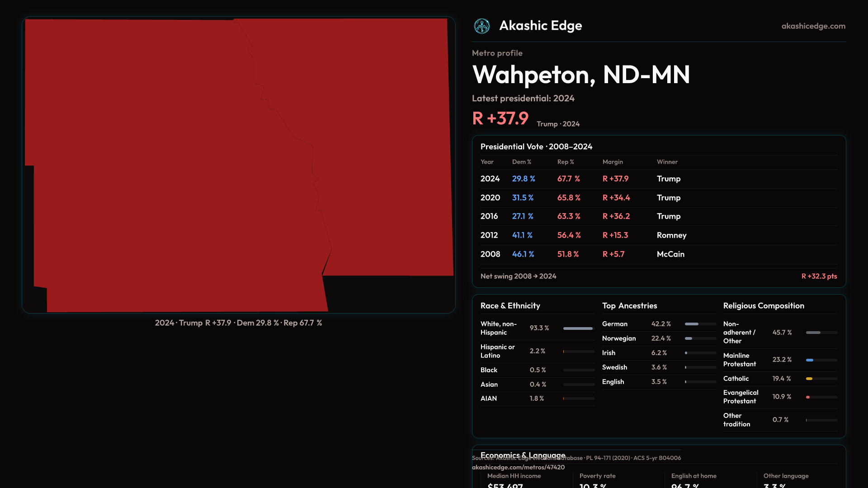Click the Evangelical Protestant red indicator
Image resolution: width=868 pixels, height=488 pixels.
(808, 397)
